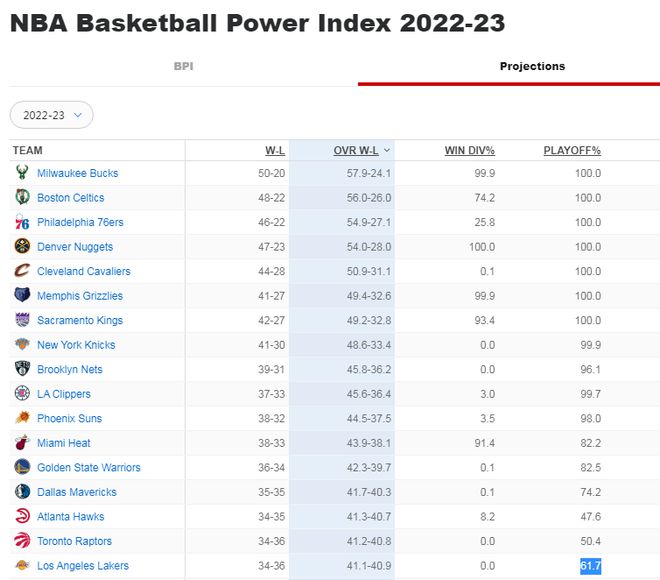Click the LA Clippers team logo
660x580 pixels.
(x=22, y=394)
